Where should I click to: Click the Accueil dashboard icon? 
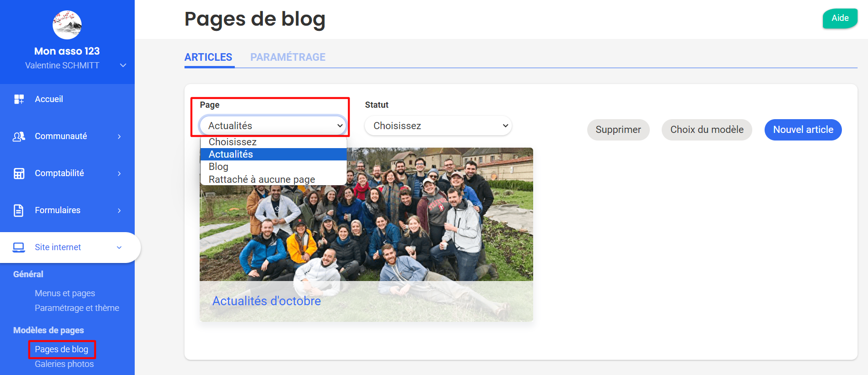(x=19, y=99)
